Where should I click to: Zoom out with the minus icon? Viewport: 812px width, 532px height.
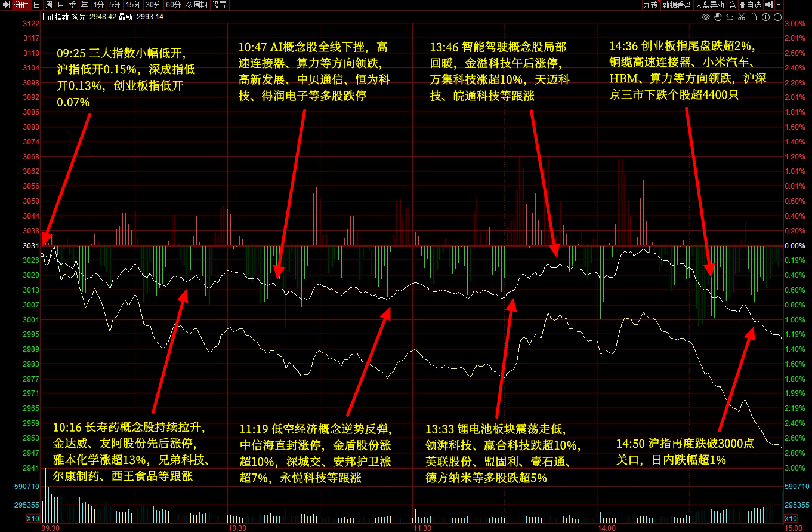(777, 17)
